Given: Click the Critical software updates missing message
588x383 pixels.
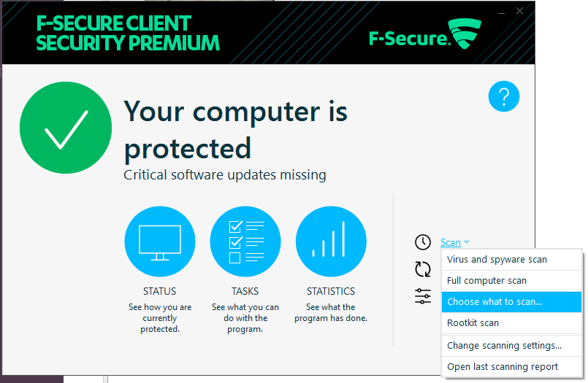Looking at the screenshot, I should 225,175.
